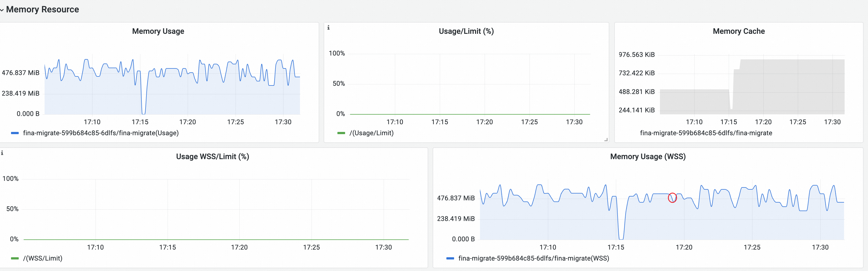This screenshot has height=271, width=868.
Task: Open the Usage/Limit (%) panel title menu
Action: [x=466, y=31]
